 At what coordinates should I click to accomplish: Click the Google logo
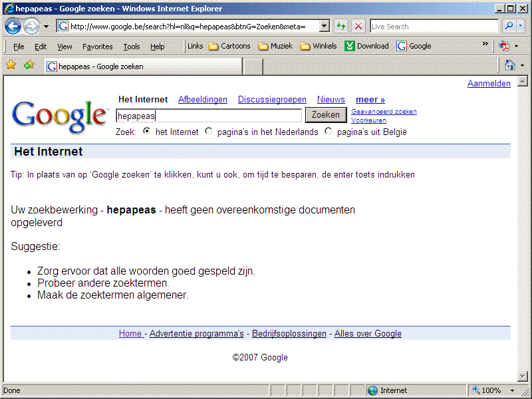[60, 117]
